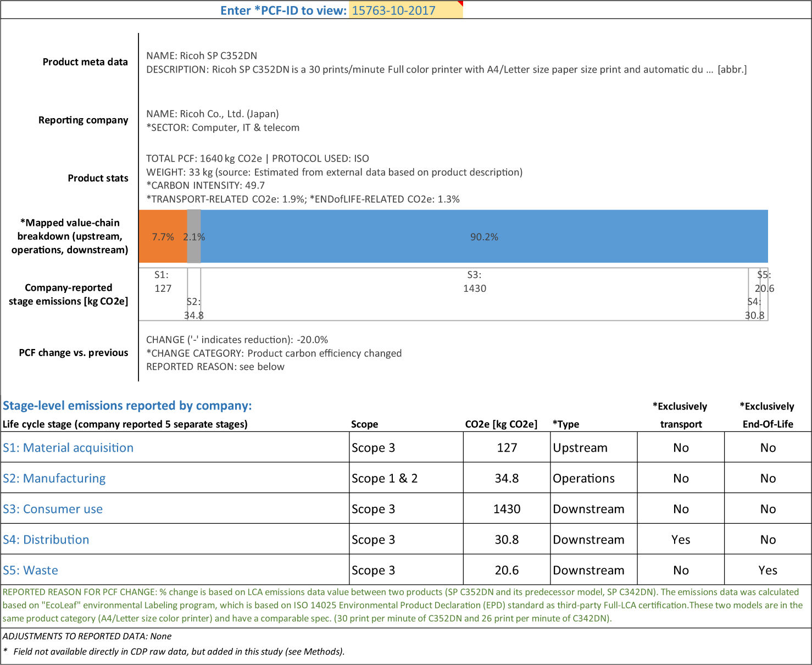Click the 'WEIGHT: 33 kg' line
The image size is (812, 665).
[334, 172]
